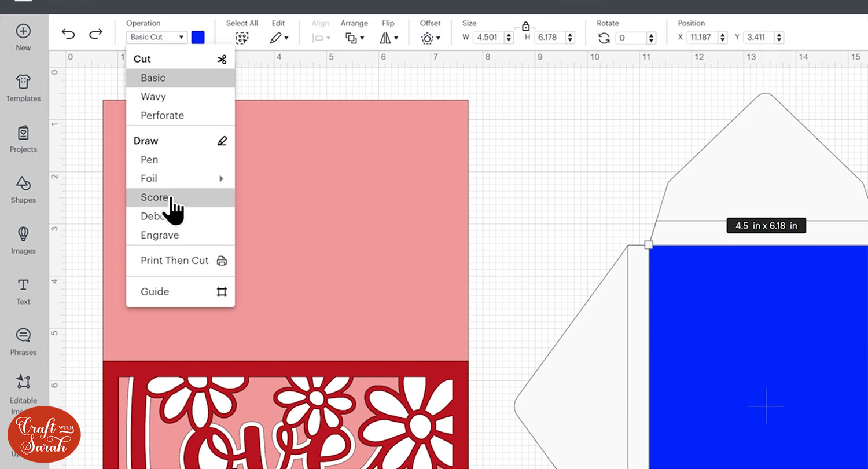The height and width of the screenshot is (469, 868).
Task: Open the Operation Basic Cut dropdown
Action: tap(157, 37)
